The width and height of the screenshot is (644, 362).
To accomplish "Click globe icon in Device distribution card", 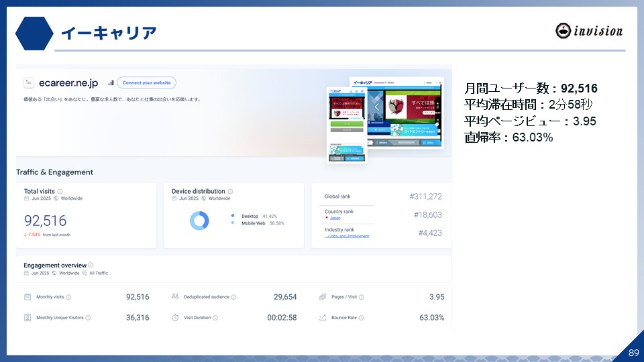I will pos(204,198).
